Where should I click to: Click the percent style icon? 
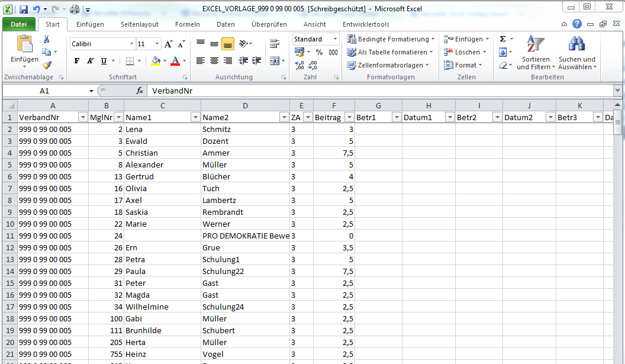click(x=319, y=52)
